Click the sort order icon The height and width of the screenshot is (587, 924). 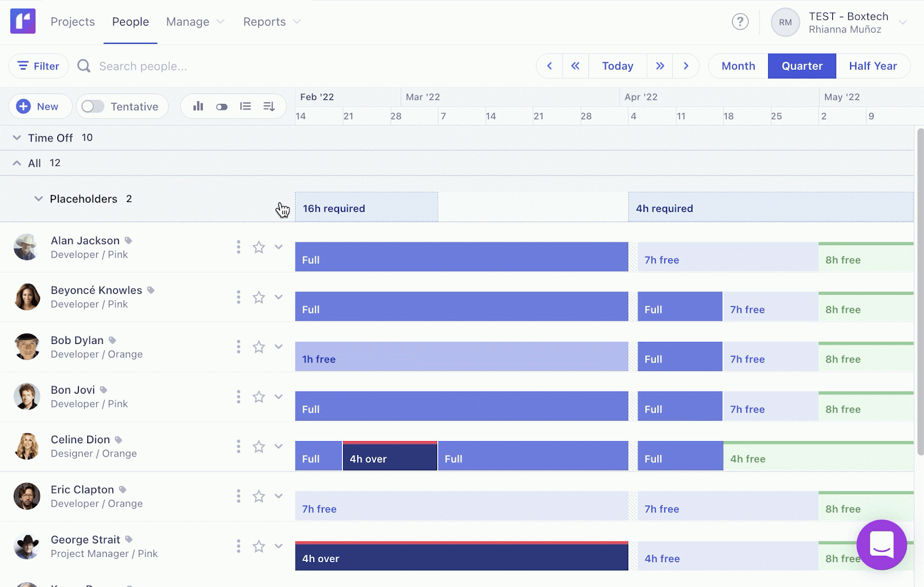pos(268,106)
